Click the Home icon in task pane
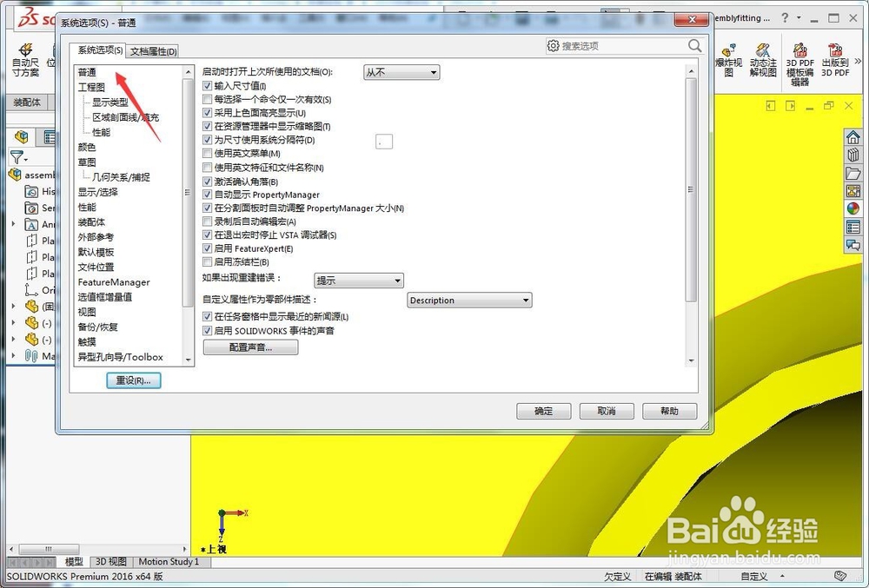 point(853,136)
